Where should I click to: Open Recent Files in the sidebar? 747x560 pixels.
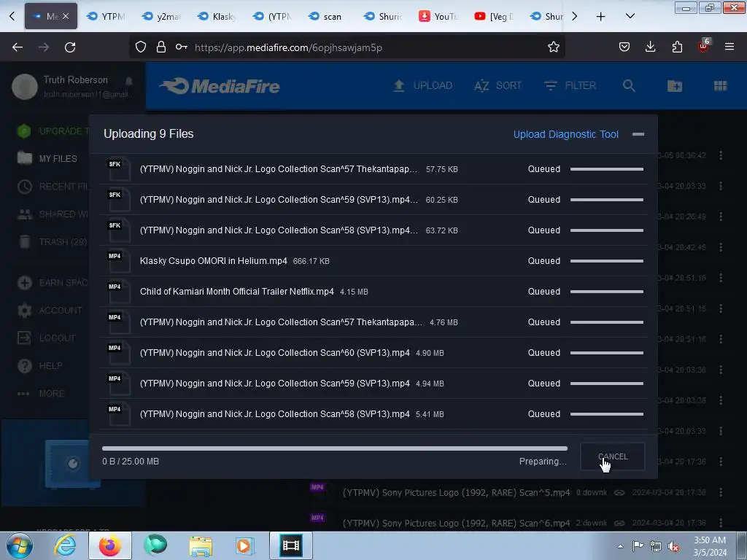tap(53, 186)
